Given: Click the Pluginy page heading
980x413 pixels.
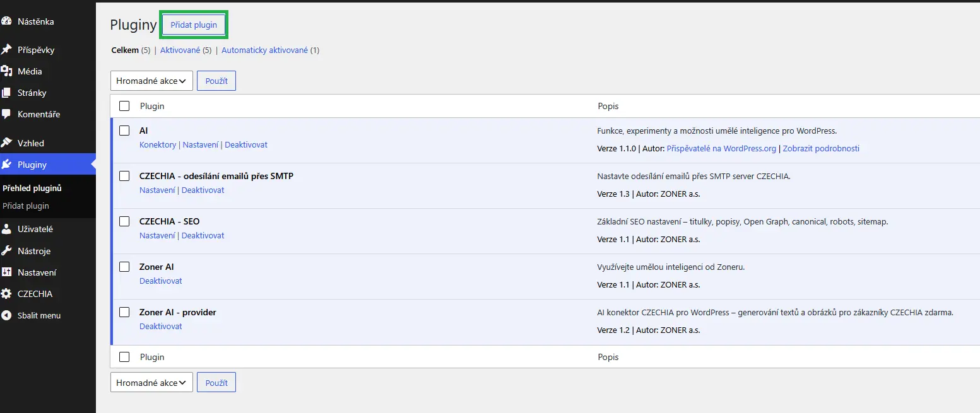Looking at the screenshot, I should [x=133, y=25].
